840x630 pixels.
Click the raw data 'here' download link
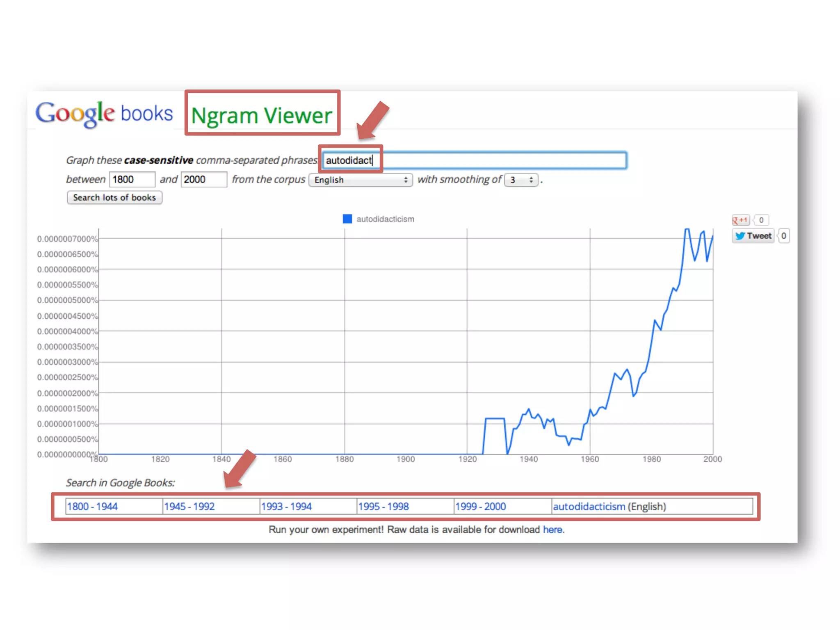(x=552, y=530)
